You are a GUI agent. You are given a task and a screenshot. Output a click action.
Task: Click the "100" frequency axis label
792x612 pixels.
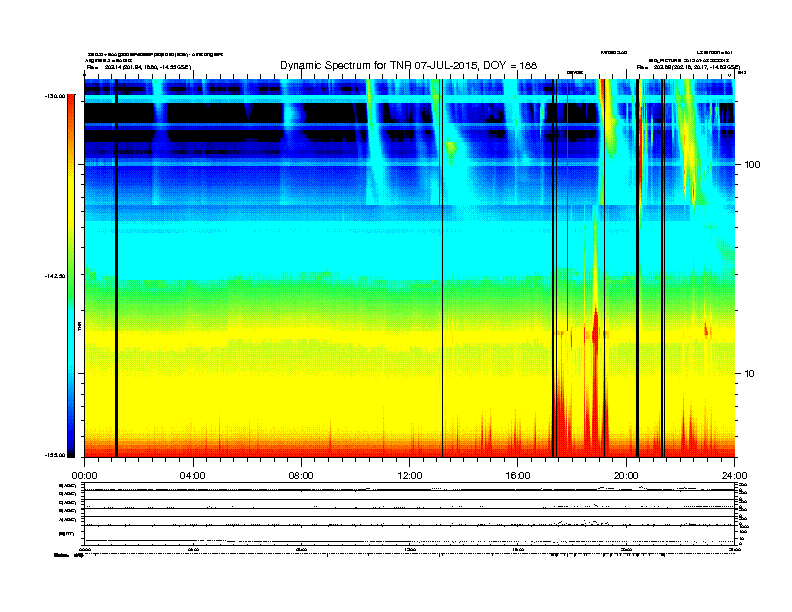click(x=752, y=165)
